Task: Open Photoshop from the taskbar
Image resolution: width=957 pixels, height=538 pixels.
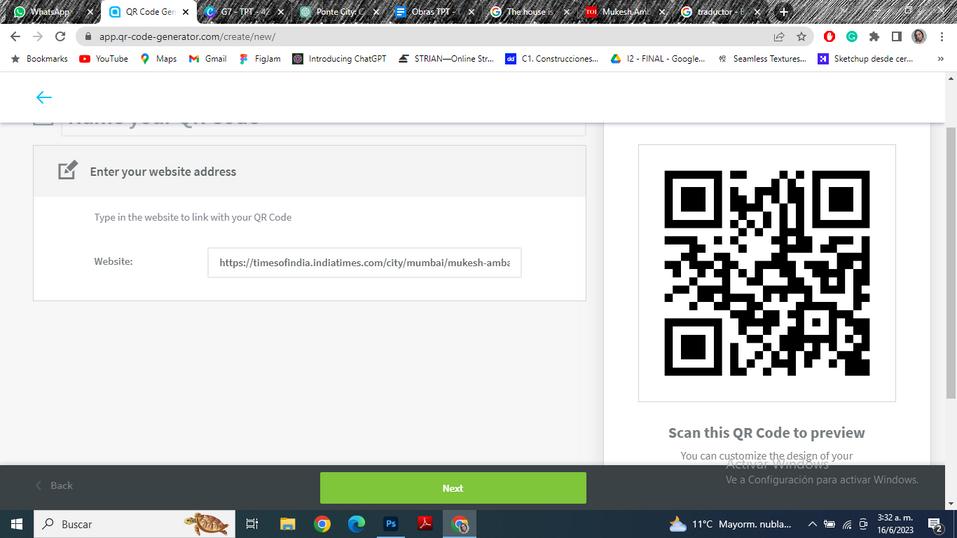Action: point(391,524)
